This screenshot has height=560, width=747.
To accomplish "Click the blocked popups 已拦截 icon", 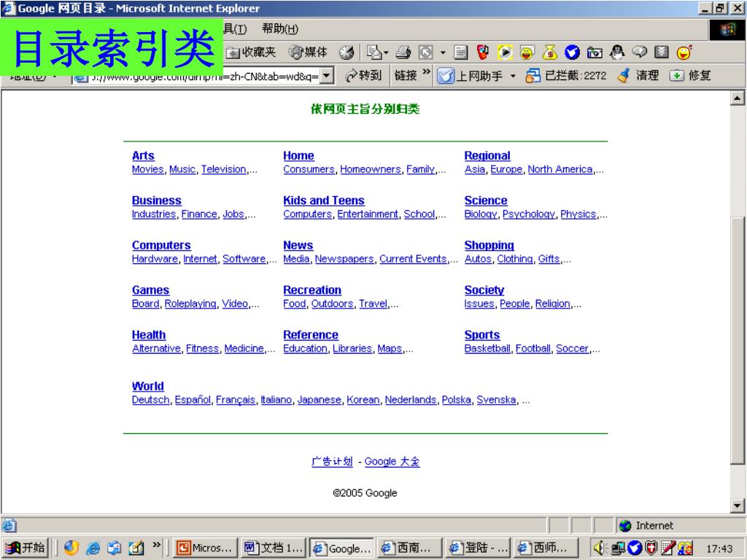I will pos(533,76).
